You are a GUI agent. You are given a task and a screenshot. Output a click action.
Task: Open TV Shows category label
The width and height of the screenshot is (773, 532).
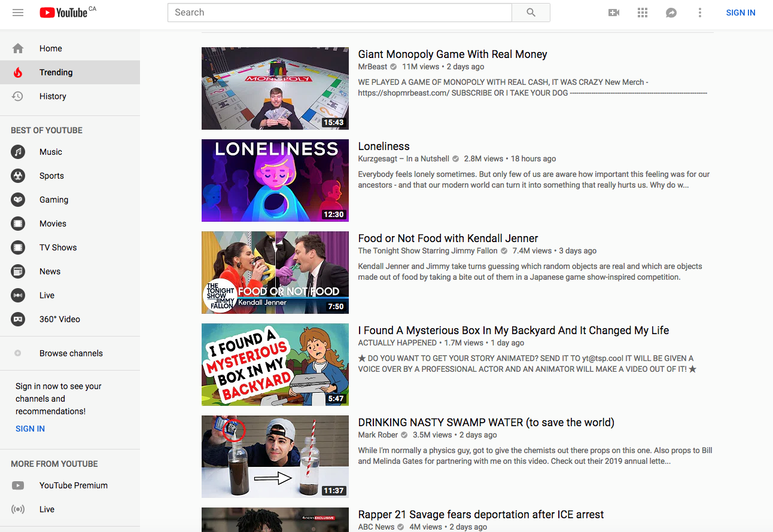click(58, 247)
